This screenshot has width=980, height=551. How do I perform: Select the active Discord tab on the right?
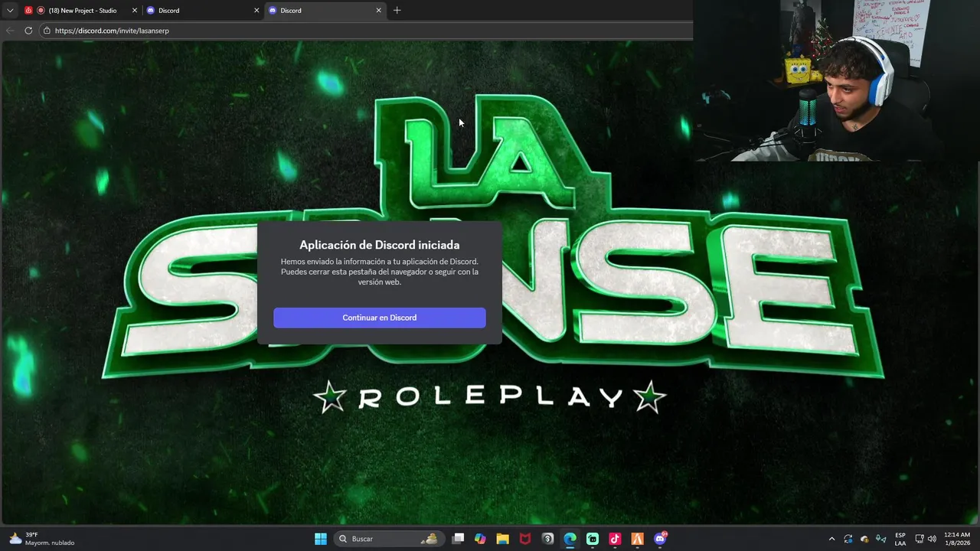(x=325, y=10)
